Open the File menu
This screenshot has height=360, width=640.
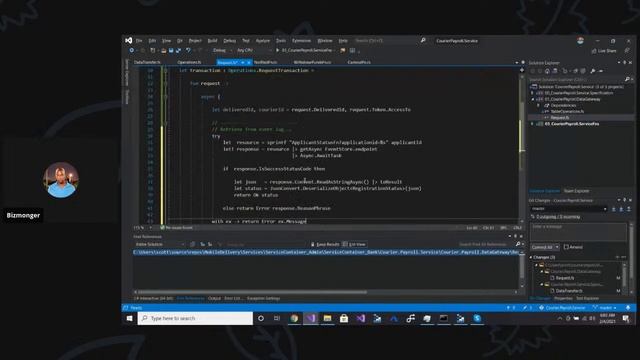tap(139, 41)
